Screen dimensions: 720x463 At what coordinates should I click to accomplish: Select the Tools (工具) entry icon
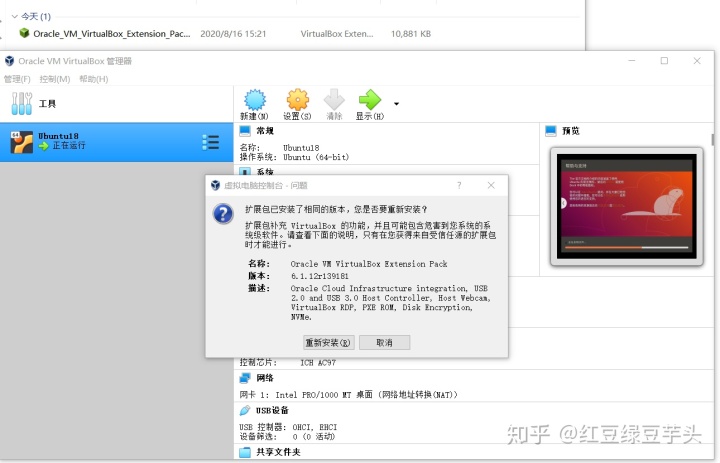[22, 103]
